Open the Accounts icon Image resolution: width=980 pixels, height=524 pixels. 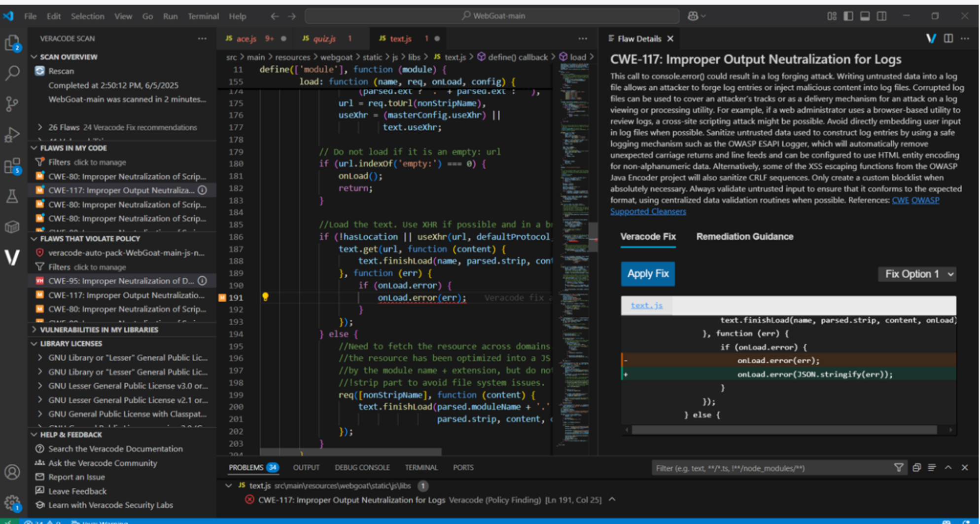point(12,472)
